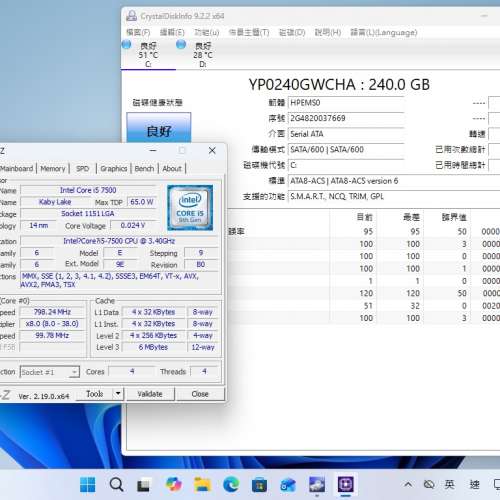Click the taskbar icon left of CPU-Z

(317, 484)
